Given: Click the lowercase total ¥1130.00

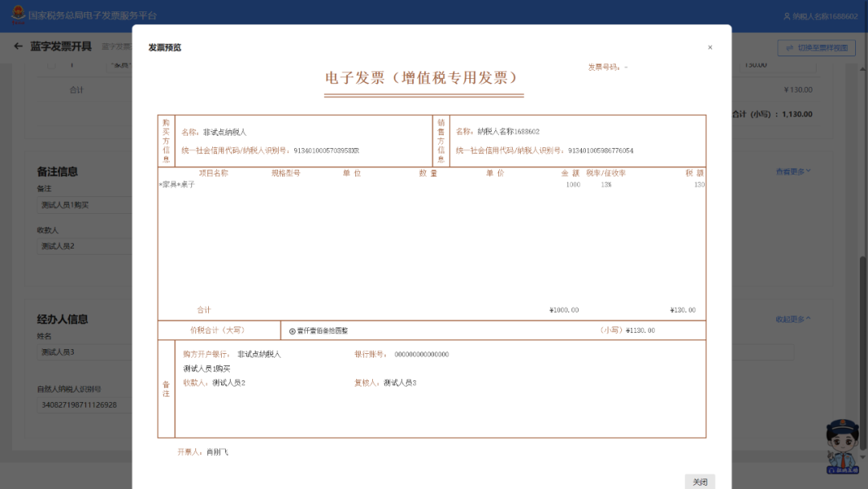Looking at the screenshot, I should point(641,331).
